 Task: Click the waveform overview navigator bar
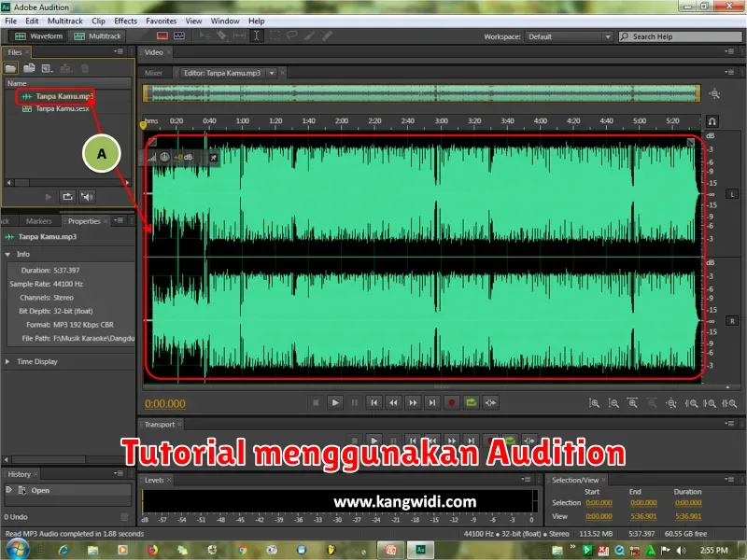422,93
